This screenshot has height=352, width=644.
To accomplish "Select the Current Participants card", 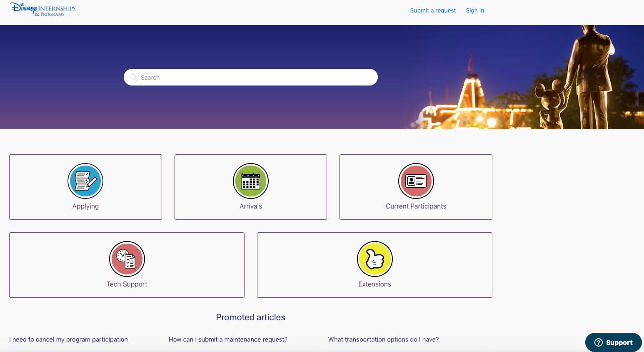I will [416, 187].
